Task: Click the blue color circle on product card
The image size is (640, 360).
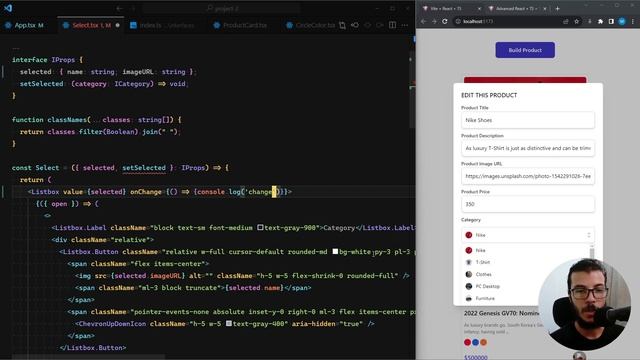Action: click(x=476, y=342)
